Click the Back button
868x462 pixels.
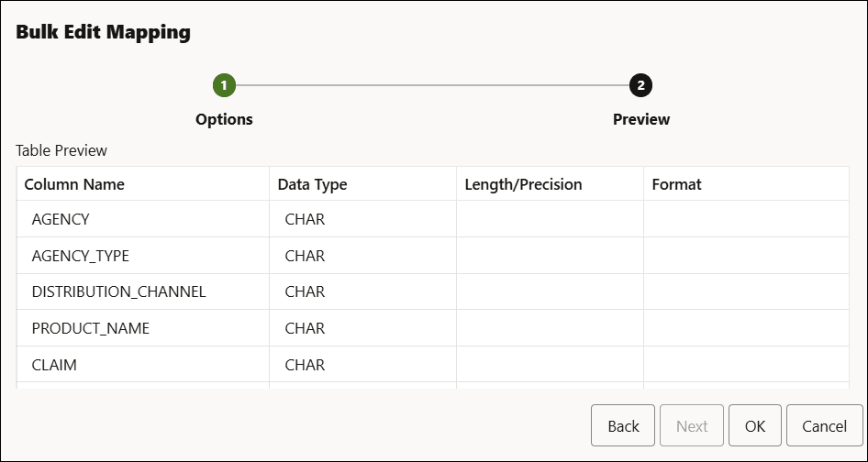coord(623,426)
